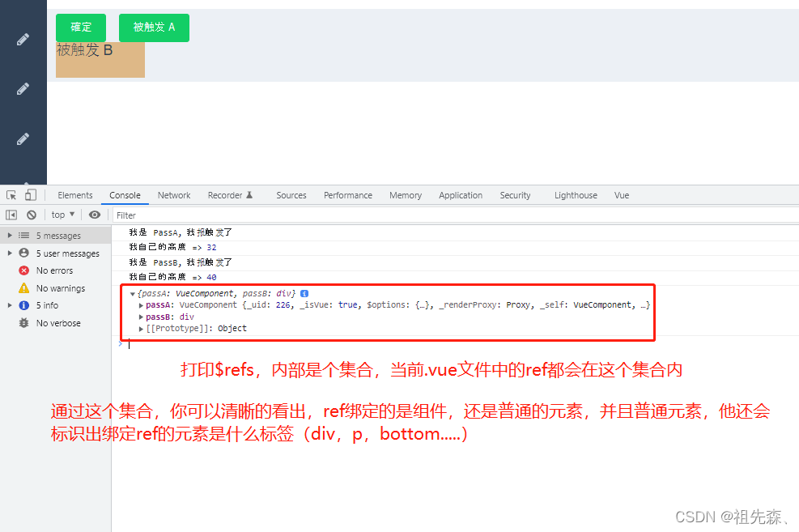Click the blue info badge beside the object

click(x=304, y=293)
